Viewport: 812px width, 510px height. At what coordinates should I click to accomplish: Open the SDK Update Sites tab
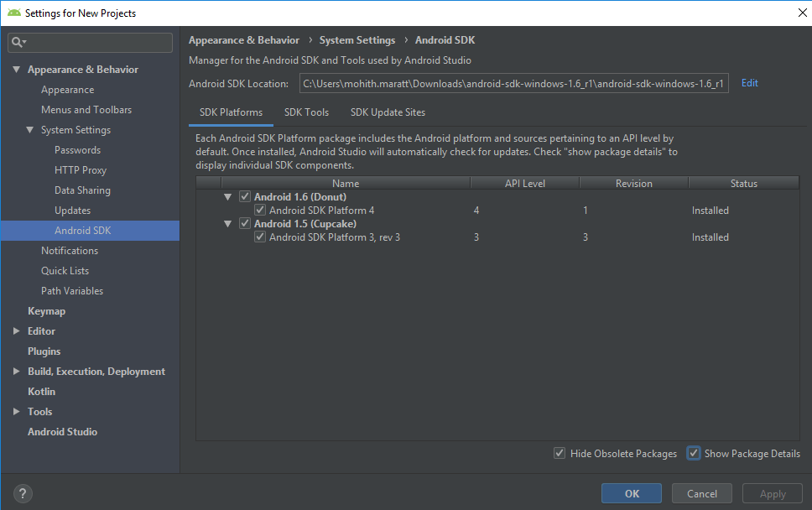click(x=387, y=112)
